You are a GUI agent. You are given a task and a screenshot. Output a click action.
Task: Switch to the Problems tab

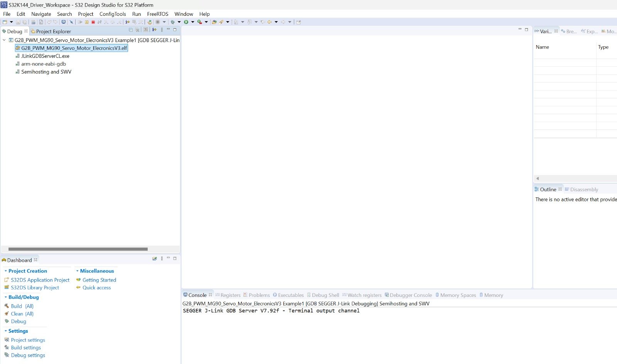[256, 295]
